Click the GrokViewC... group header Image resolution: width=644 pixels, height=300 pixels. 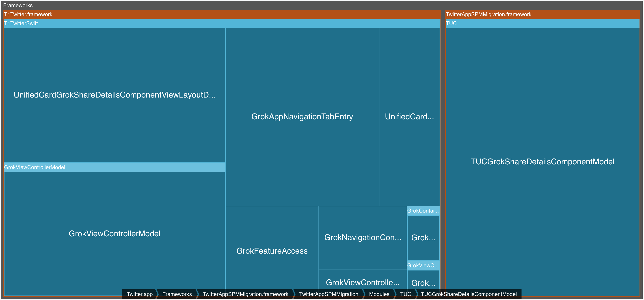coord(423,265)
